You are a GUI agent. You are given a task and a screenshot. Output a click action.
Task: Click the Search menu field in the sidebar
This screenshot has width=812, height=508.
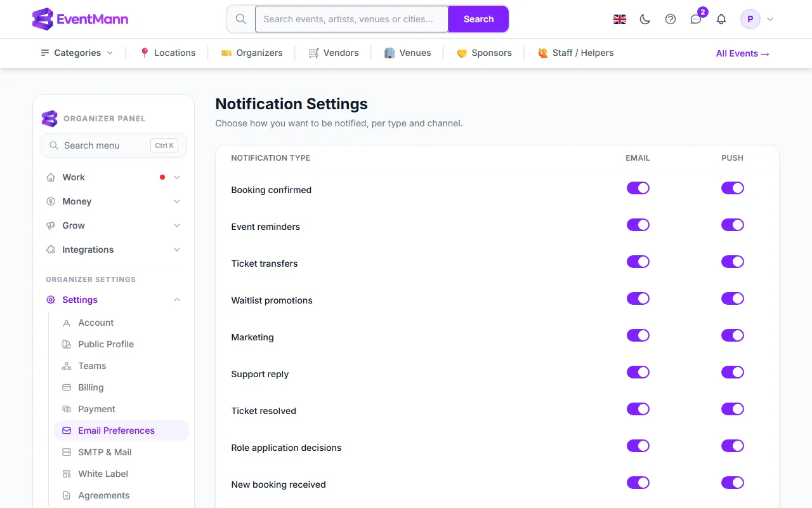114,145
